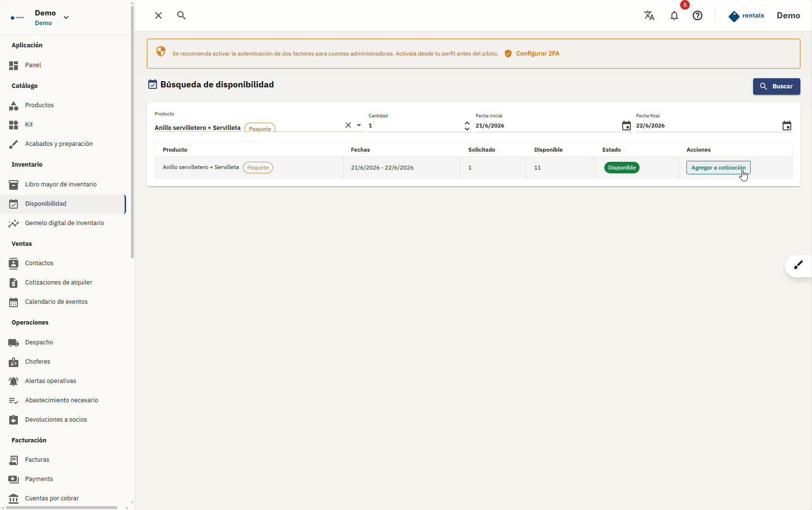This screenshot has width=812, height=510.
Task: Click the Devoluciones a socios icon
Action: coord(14,420)
